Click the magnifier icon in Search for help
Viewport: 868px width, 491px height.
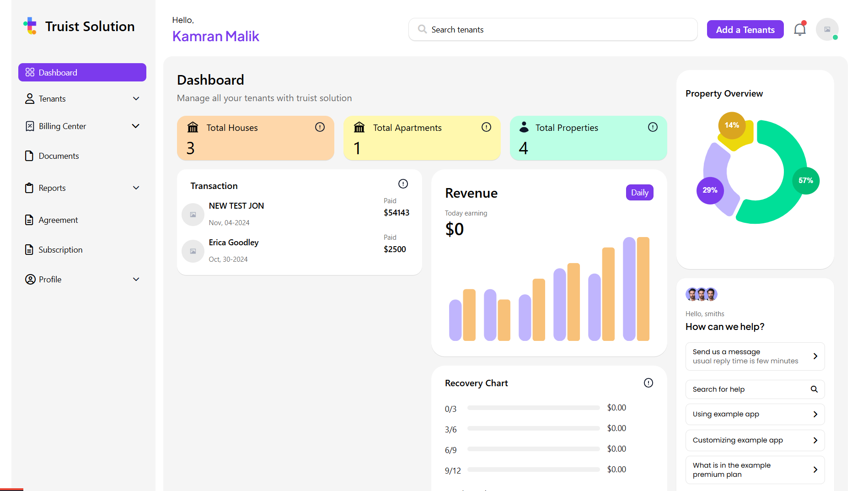coord(814,389)
